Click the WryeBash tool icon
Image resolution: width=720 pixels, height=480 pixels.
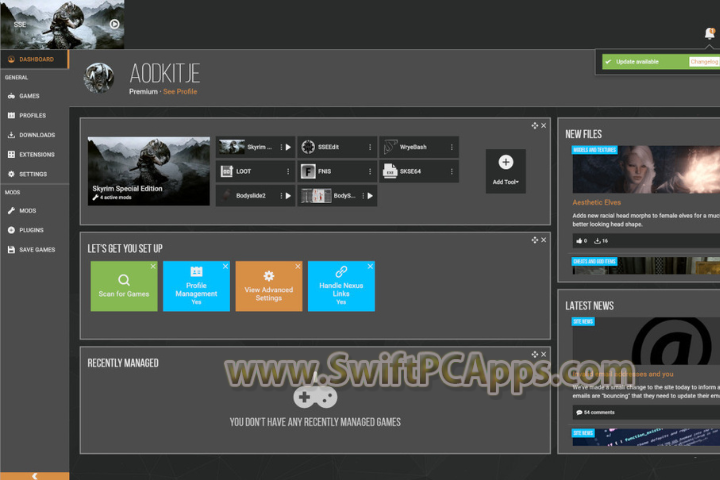pos(390,147)
